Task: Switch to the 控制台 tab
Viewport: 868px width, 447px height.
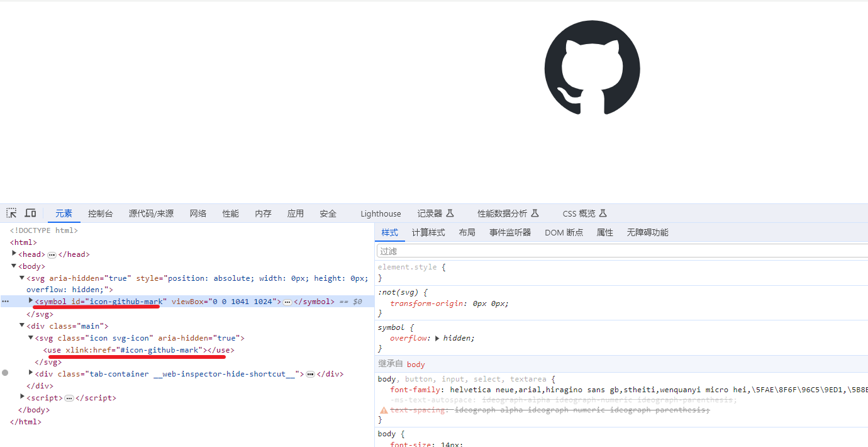Action: click(x=101, y=213)
